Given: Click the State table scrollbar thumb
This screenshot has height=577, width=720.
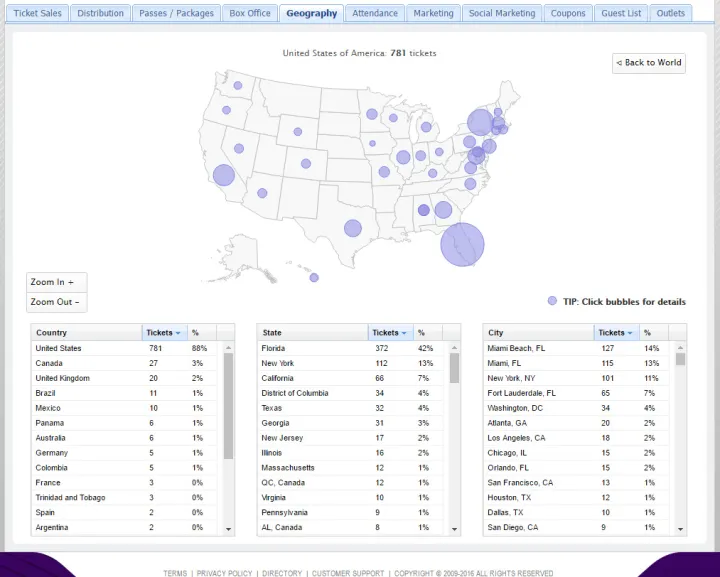Looking at the screenshot, I should point(454,368).
